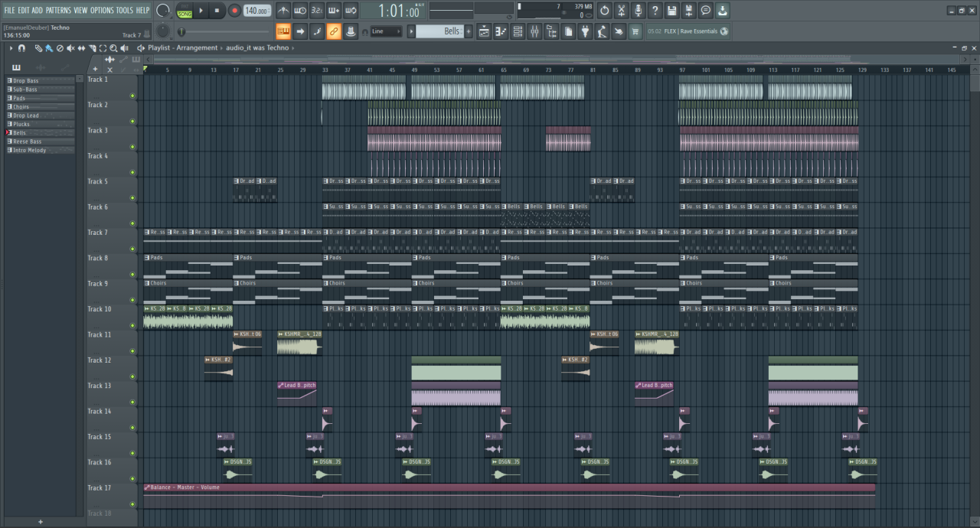The image size is (980, 528).
Task: Click the plus button to add pattern
Action: point(469,31)
